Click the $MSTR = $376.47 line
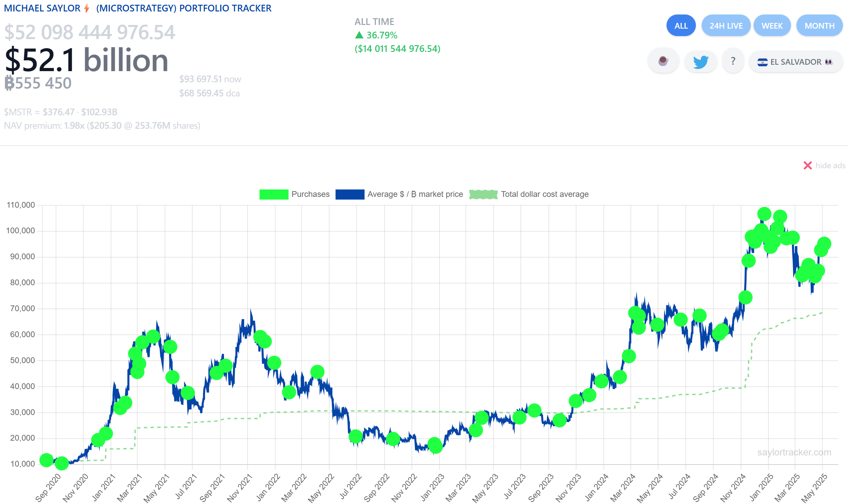Viewport: 848px width, 504px height. pyautogui.click(x=60, y=112)
